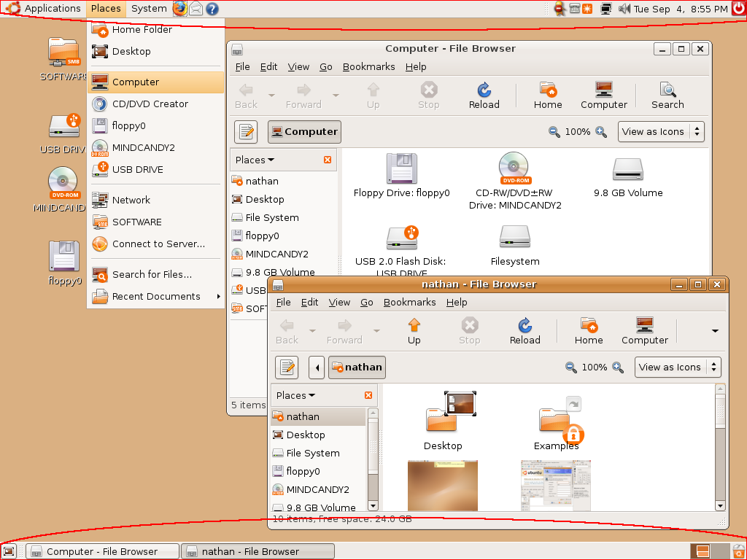Select Desktop in nathan window sidebar
Viewport: 747px width, 560px height.
[x=318, y=435]
